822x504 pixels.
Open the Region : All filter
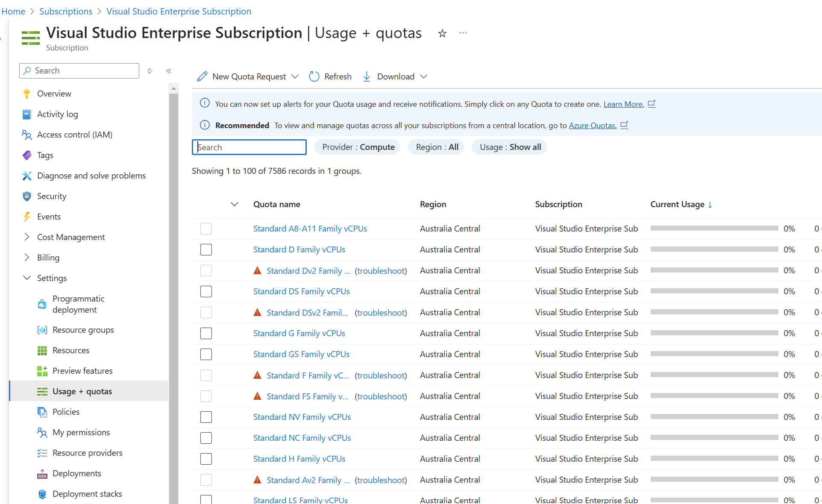click(437, 147)
